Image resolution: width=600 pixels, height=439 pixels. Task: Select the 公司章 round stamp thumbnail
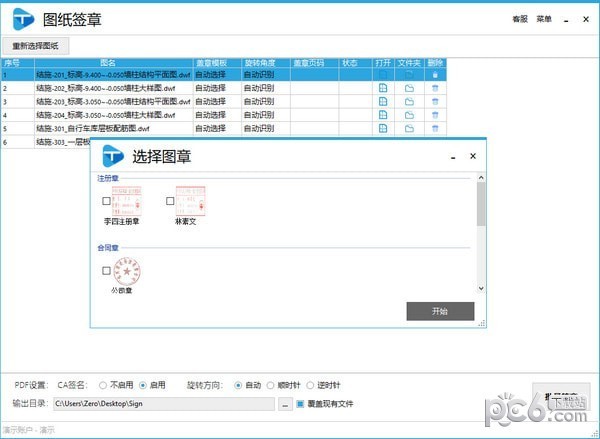(127, 271)
